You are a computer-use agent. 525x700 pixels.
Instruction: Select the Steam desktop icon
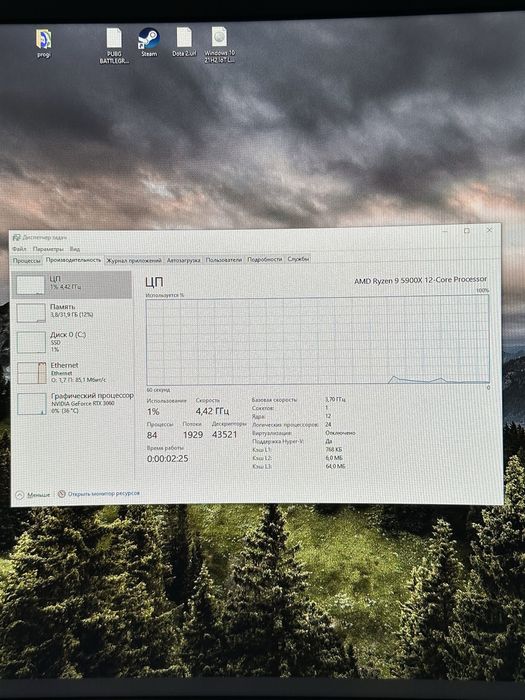(149, 42)
